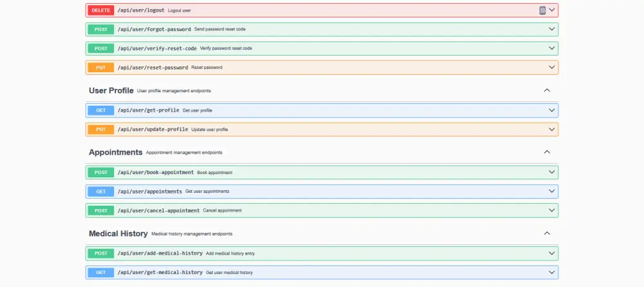
Task: Click 'Reset password' description text
Action: click(207, 68)
